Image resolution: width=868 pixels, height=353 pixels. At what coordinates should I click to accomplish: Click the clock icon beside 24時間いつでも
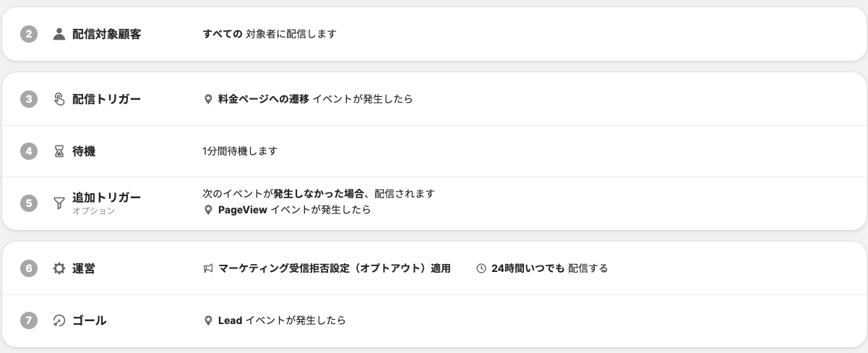(481, 268)
